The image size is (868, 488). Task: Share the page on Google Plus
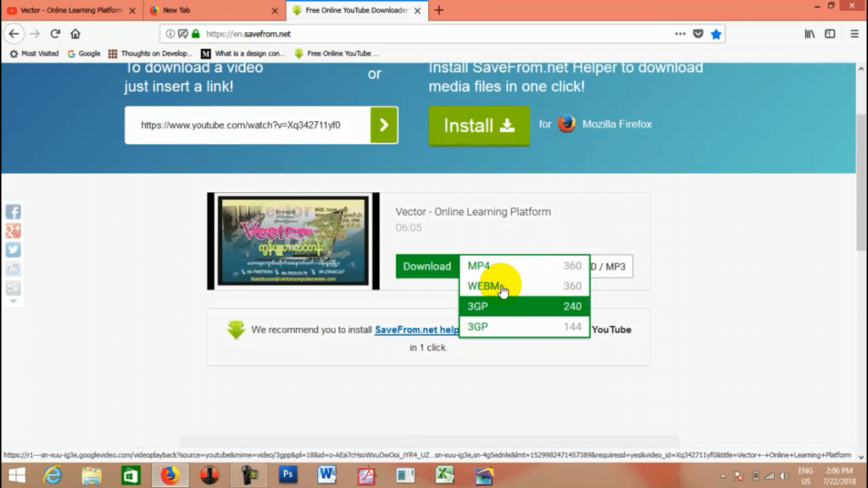click(14, 230)
